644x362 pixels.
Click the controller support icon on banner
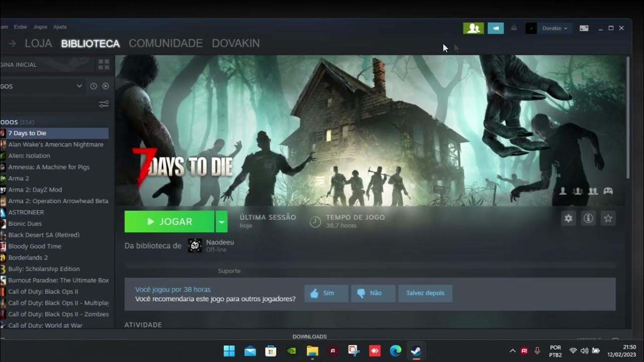click(x=608, y=191)
